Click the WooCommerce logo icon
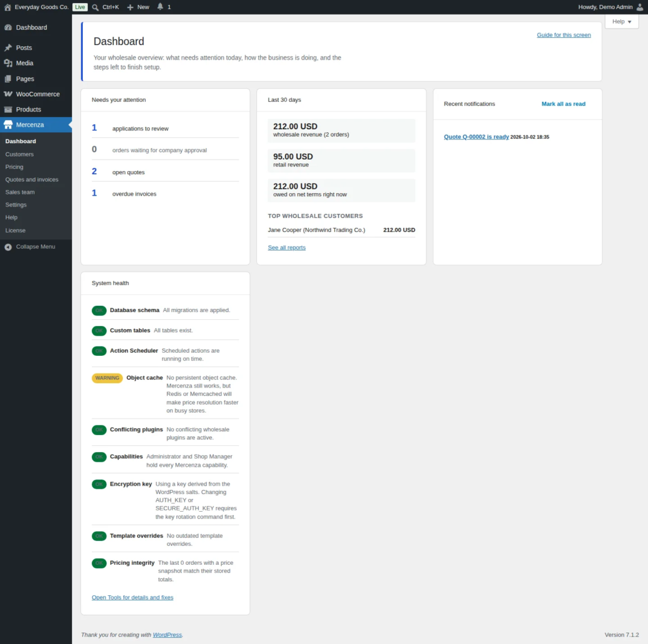Screen dimensions: 648x644 (8, 94)
